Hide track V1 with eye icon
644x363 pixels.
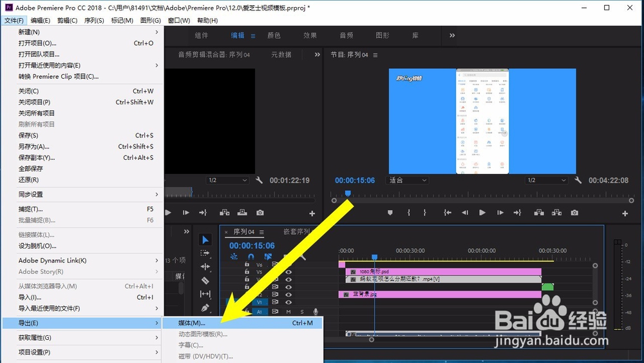pos(289,302)
